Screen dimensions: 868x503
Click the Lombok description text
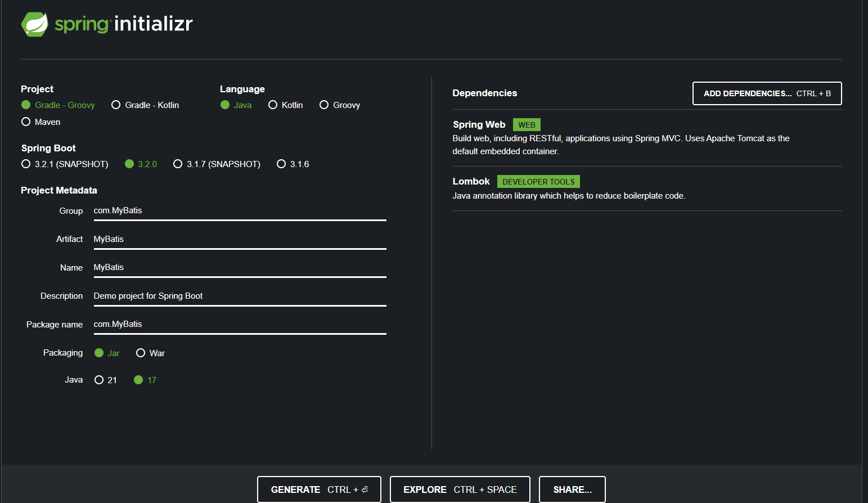[x=569, y=196]
